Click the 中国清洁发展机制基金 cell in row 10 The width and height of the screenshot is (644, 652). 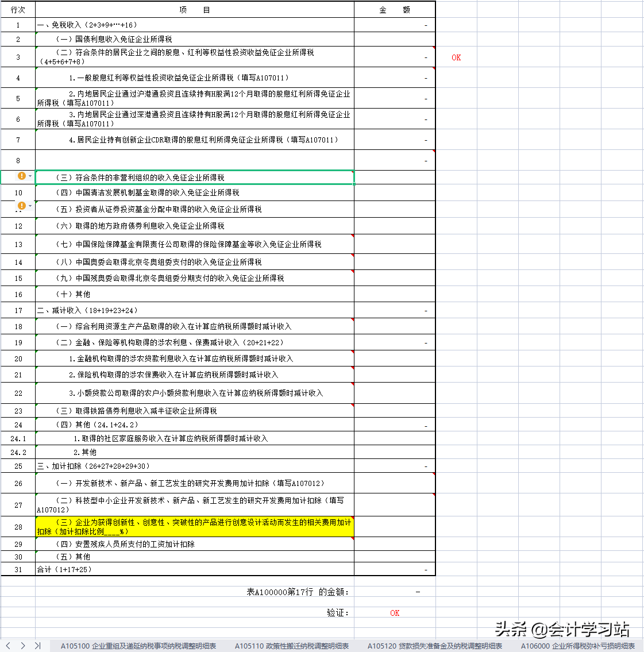click(x=195, y=192)
